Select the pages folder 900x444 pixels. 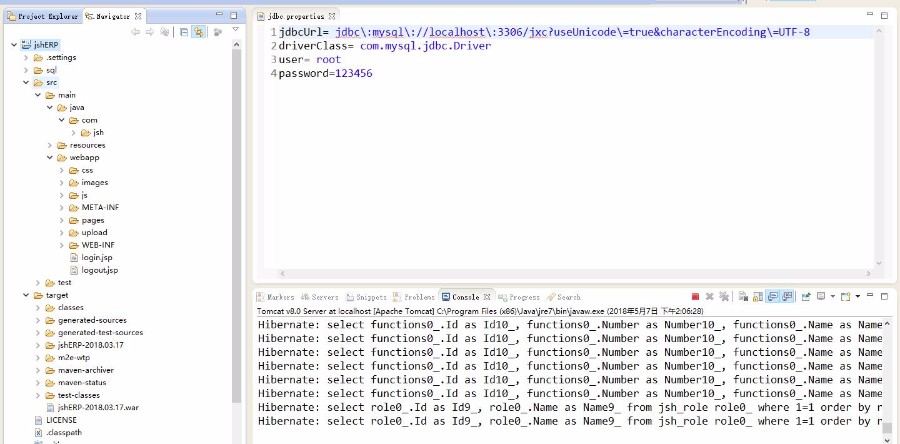pyautogui.click(x=86, y=220)
